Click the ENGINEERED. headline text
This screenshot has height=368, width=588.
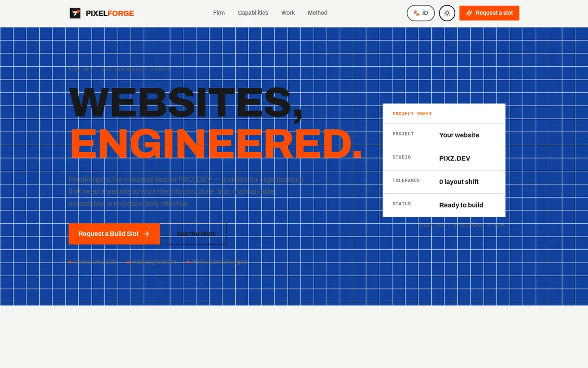coord(216,144)
